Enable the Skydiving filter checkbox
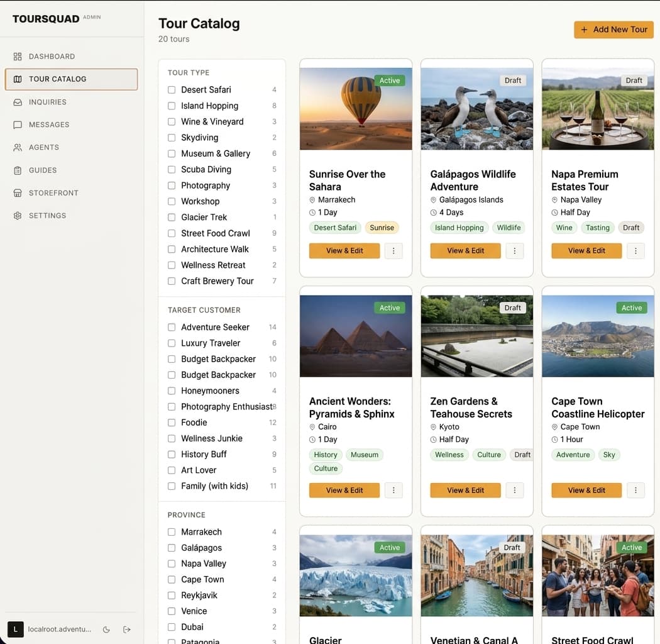This screenshot has height=644, width=660. [x=172, y=138]
